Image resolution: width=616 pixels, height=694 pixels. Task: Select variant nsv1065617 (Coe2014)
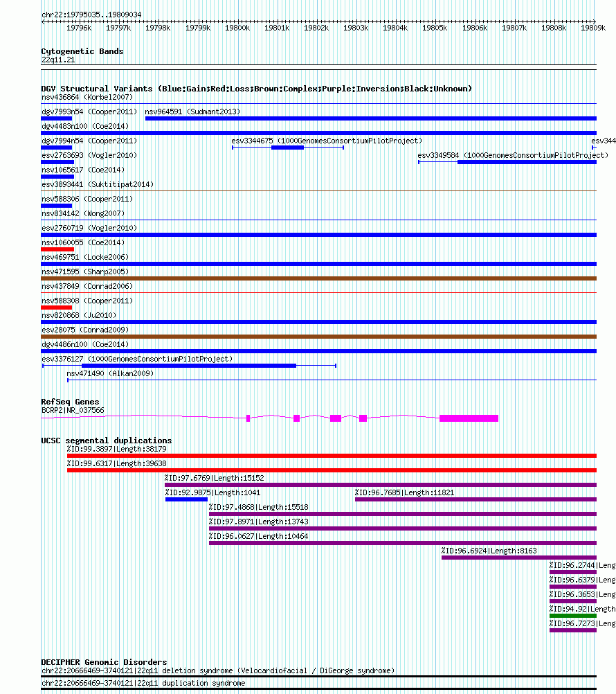83,170
